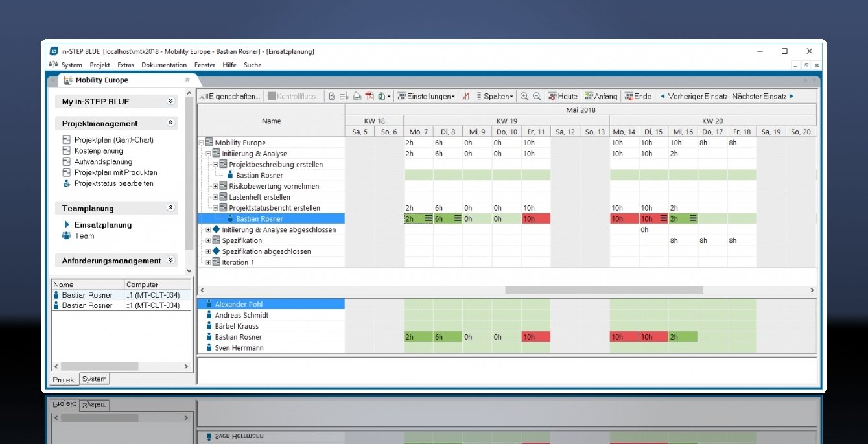Open the Dokumentation menu
The height and width of the screenshot is (444, 868).
(164, 65)
